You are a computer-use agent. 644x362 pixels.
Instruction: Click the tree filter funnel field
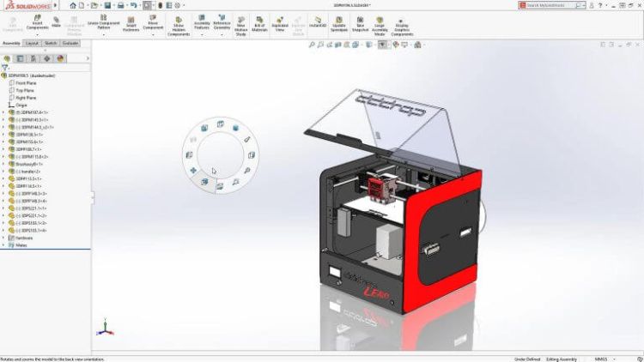point(46,67)
